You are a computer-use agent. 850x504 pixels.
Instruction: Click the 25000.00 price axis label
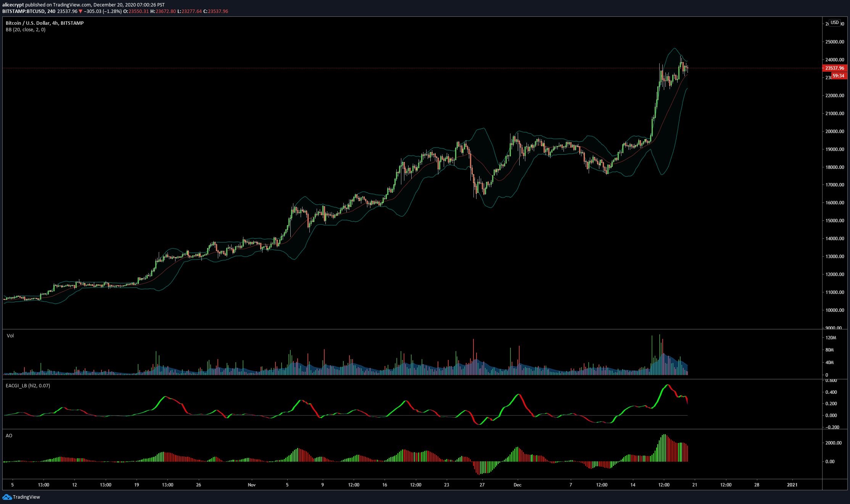835,42
